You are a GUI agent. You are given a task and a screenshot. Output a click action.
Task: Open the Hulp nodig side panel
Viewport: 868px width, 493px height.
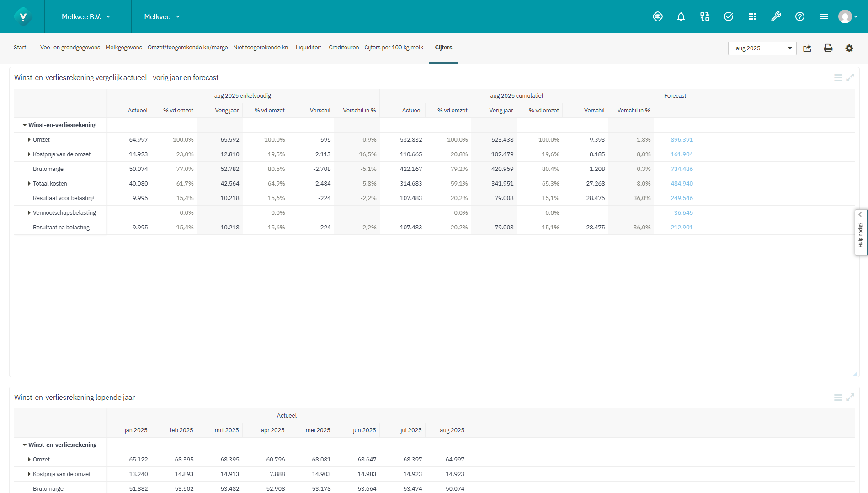click(861, 233)
